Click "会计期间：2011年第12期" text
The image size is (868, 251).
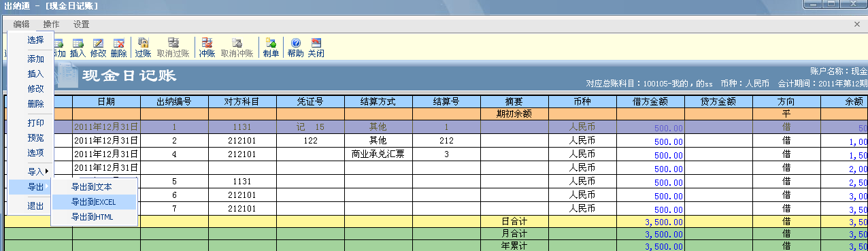point(822,84)
